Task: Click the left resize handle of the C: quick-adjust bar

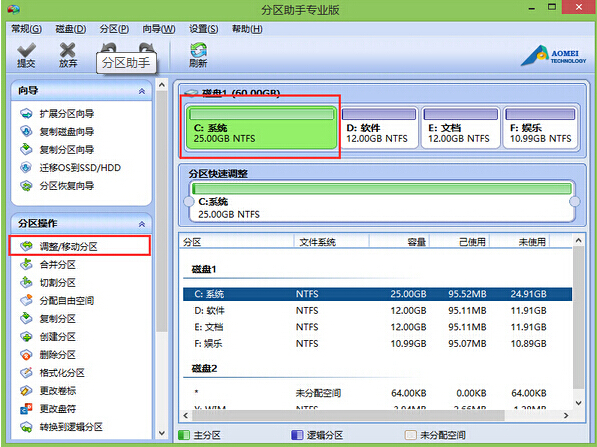Action: (189, 201)
